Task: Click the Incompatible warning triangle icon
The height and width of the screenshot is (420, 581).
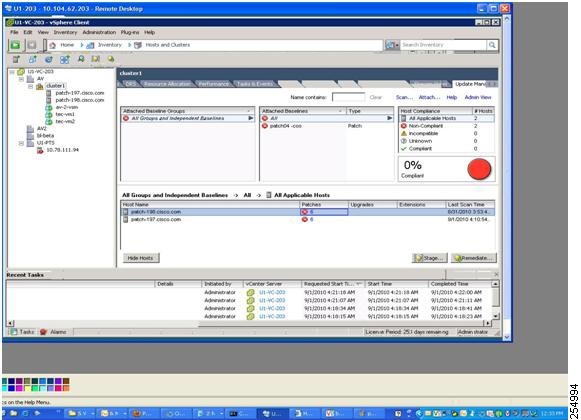Action: 404,133
